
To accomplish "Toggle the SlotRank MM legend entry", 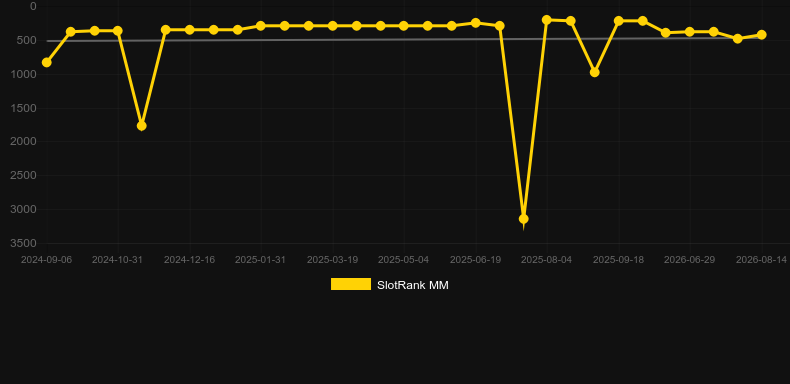I will [389, 285].
